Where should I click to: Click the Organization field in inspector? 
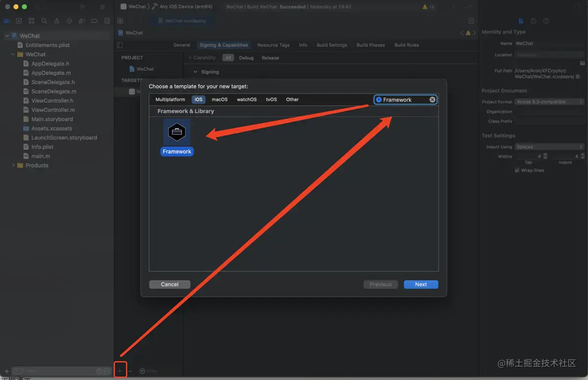pyautogui.click(x=549, y=112)
